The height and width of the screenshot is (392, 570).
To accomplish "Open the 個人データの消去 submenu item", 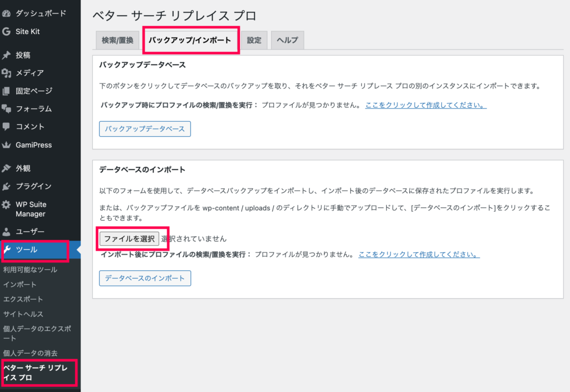I will coord(30,353).
